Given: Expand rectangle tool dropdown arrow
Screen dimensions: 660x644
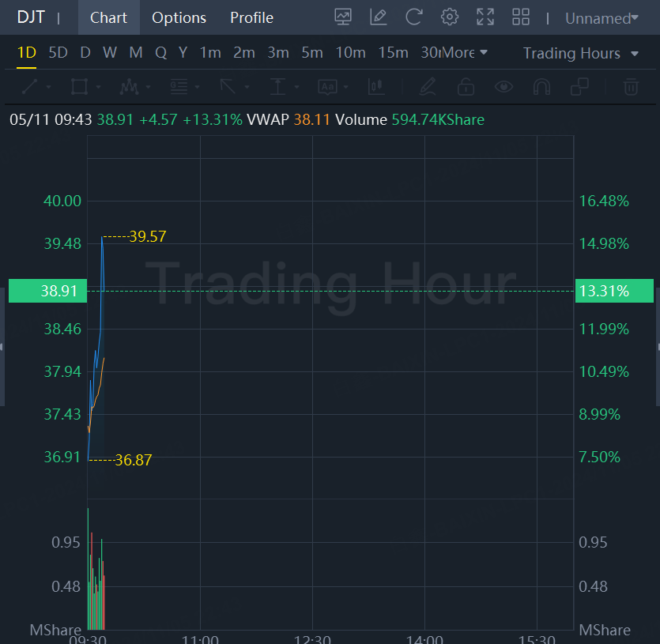Looking at the screenshot, I should (98, 87).
